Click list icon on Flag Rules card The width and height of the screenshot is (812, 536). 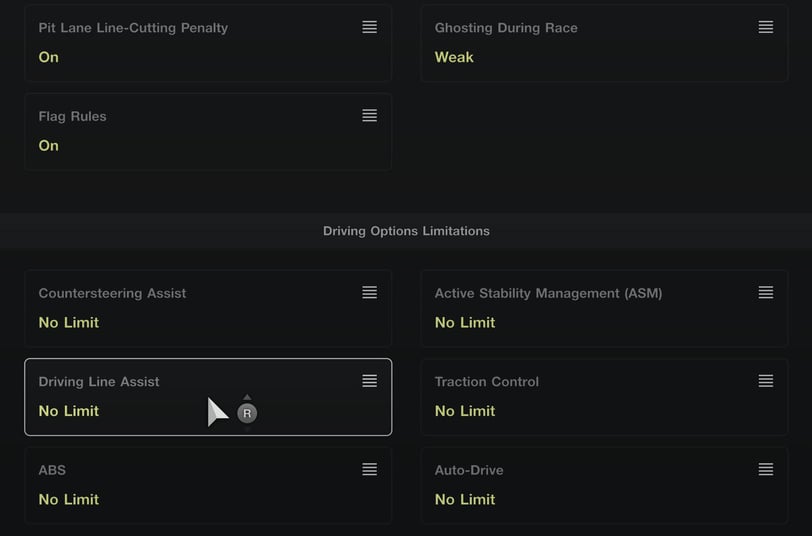[369, 116]
